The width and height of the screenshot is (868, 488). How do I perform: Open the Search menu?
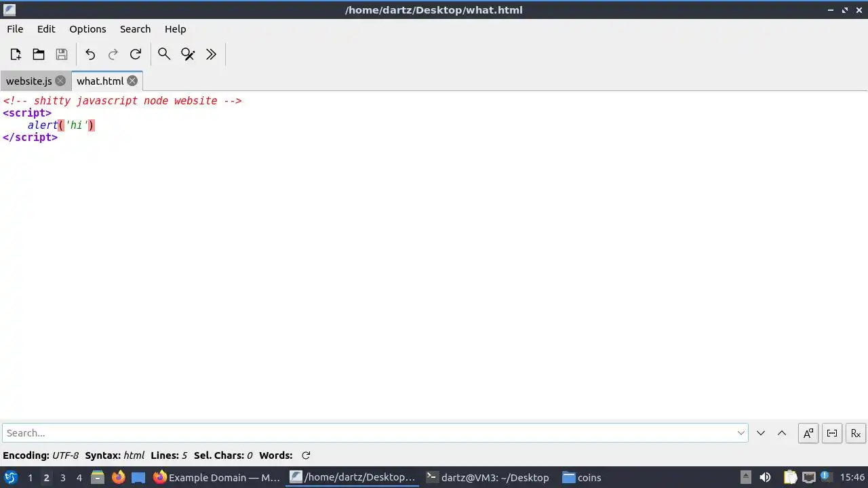[135, 29]
